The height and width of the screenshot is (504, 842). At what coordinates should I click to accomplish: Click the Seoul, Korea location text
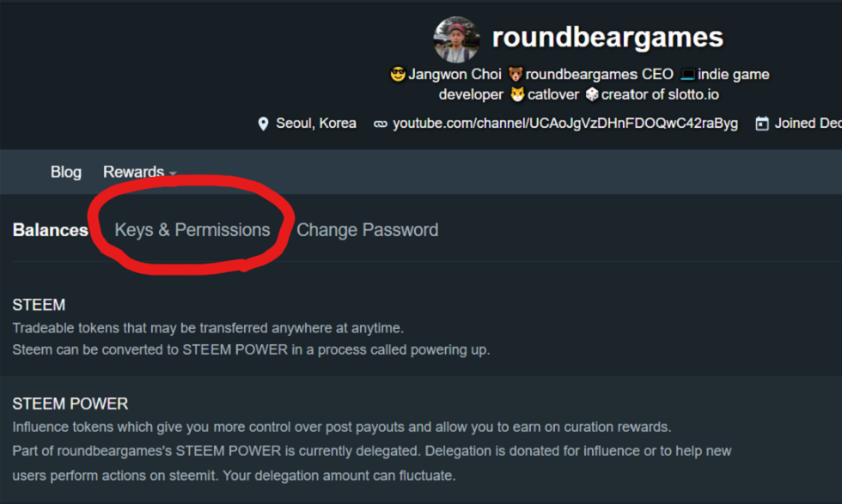click(316, 124)
